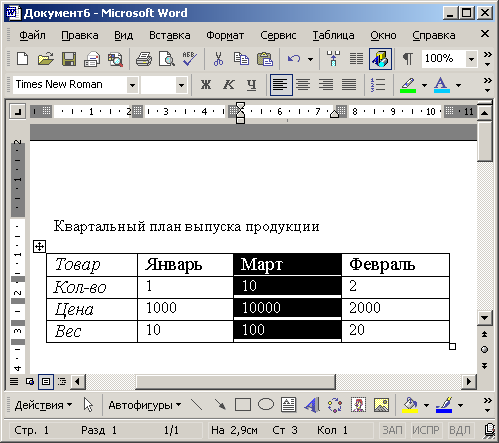Viewport: 499px width, 443px height.
Task: Toggle Bold (Ж) formatting
Action: (x=206, y=85)
